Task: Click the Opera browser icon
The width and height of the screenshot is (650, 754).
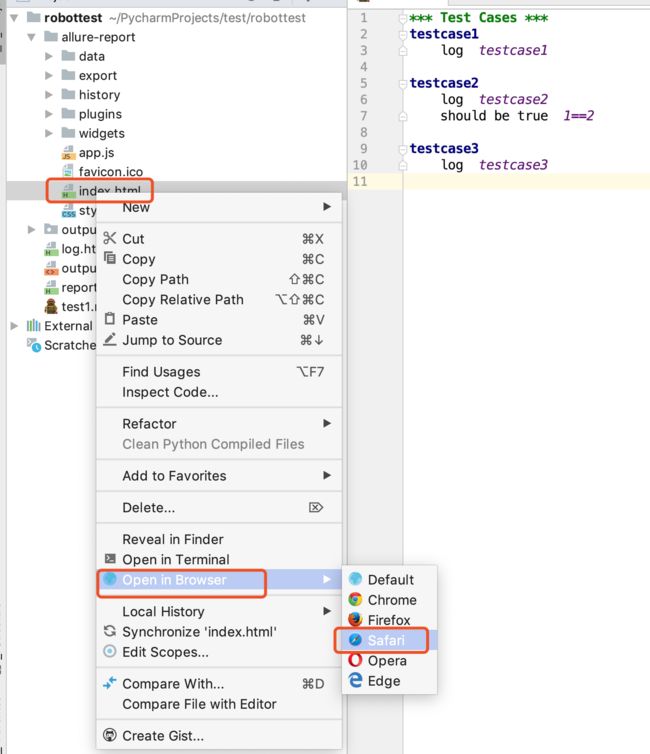Action: tap(355, 660)
